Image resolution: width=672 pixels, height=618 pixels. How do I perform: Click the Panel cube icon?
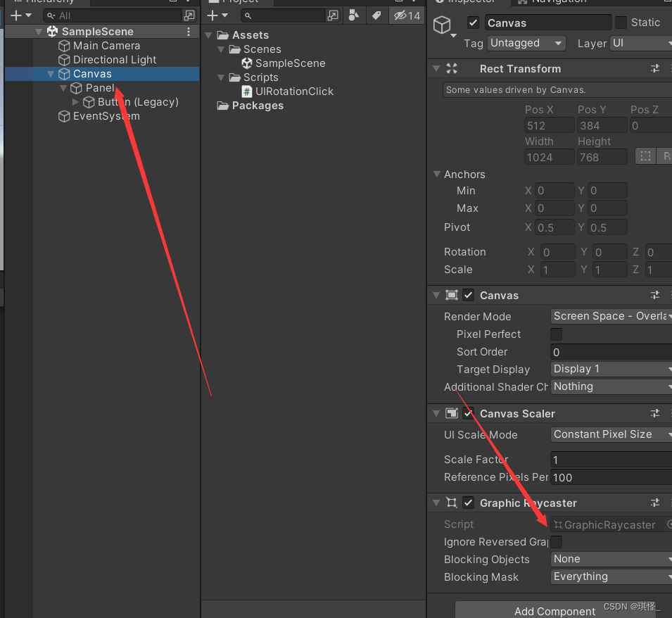coord(76,88)
